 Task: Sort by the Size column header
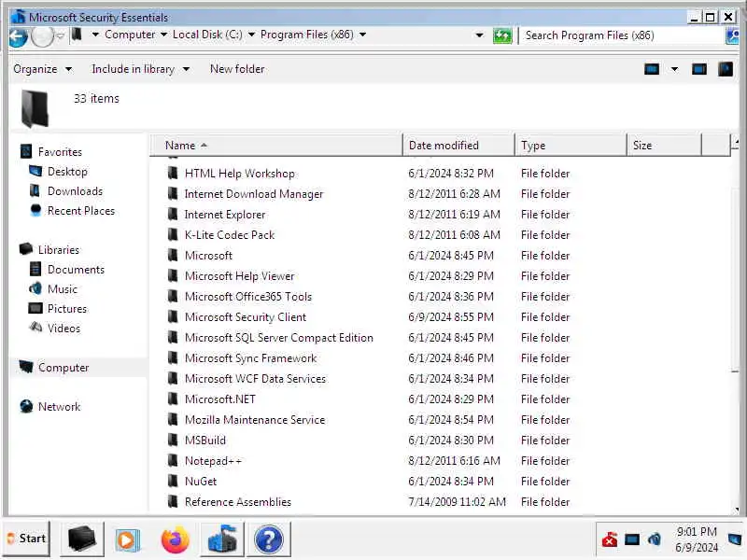664,146
